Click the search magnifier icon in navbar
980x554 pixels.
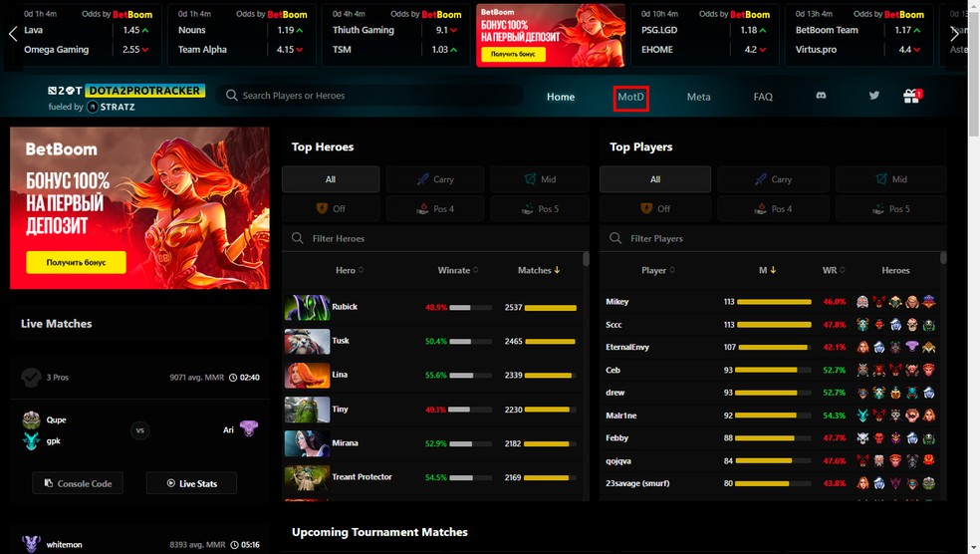[231, 96]
